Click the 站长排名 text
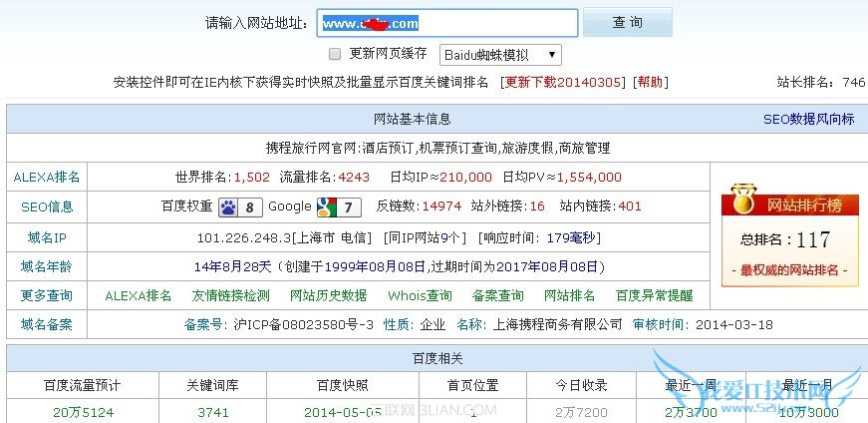The width and height of the screenshot is (868, 423). 820,83
